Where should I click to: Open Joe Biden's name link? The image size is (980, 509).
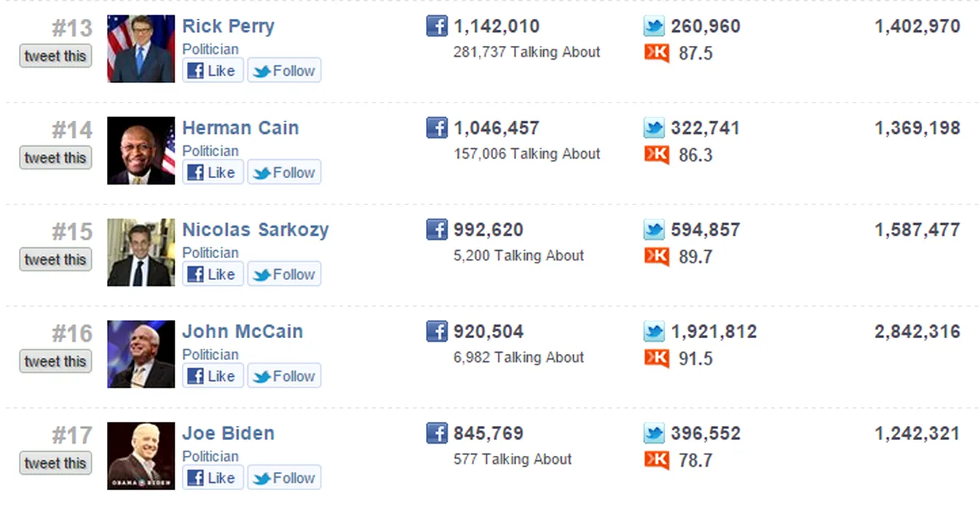point(228,433)
